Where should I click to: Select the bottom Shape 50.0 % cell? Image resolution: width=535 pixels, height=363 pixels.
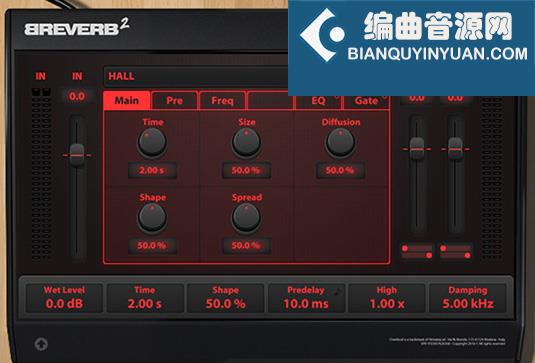(x=226, y=298)
